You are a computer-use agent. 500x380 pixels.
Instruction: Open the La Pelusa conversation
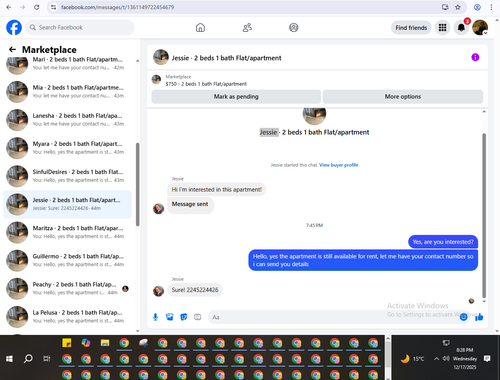tap(68, 317)
